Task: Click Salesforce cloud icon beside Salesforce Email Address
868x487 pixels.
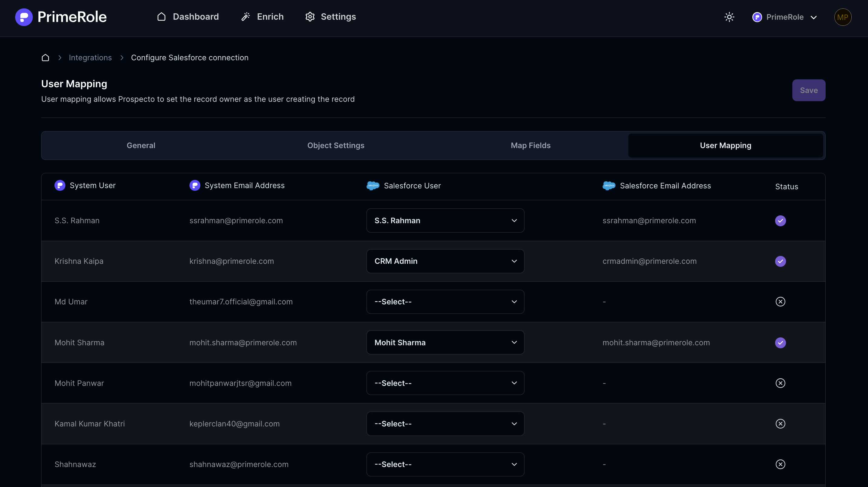Action: pyautogui.click(x=609, y=186)
